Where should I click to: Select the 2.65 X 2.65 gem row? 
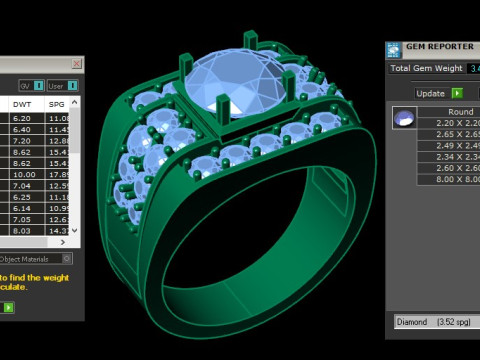[449, 134]
